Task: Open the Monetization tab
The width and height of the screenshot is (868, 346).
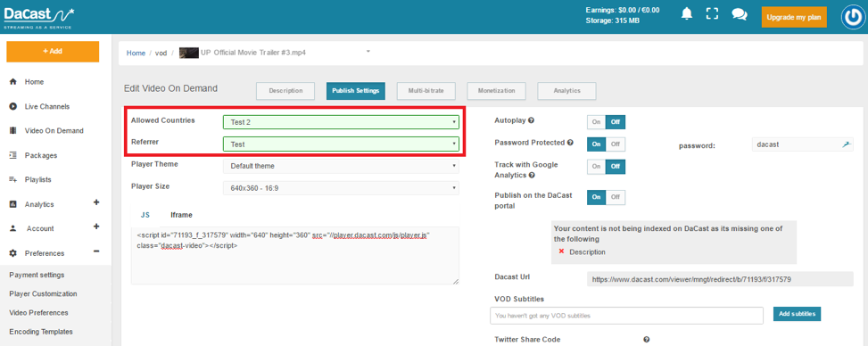Action: [497, 91]
